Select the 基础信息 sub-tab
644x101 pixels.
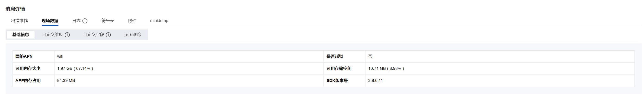[20, 35]
